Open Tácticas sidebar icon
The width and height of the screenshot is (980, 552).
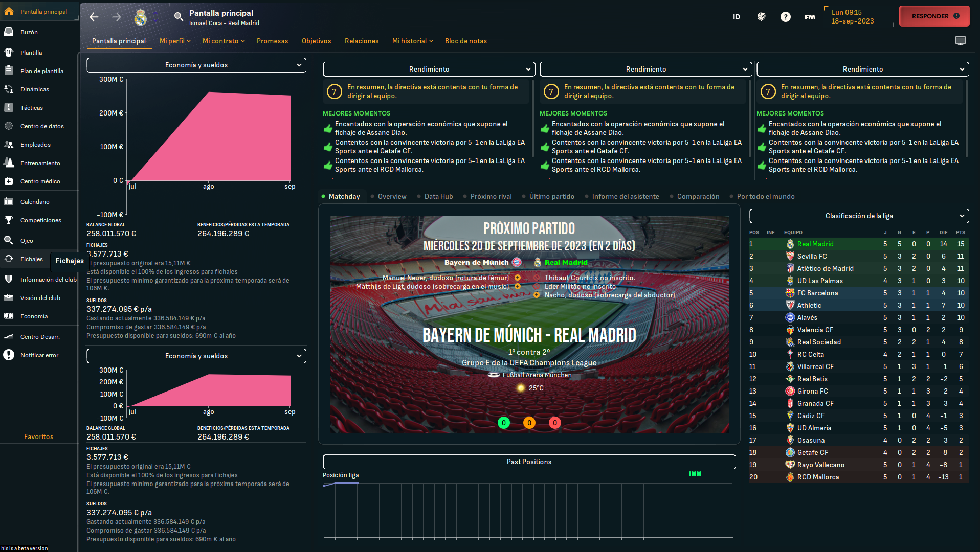pos(9,107)
